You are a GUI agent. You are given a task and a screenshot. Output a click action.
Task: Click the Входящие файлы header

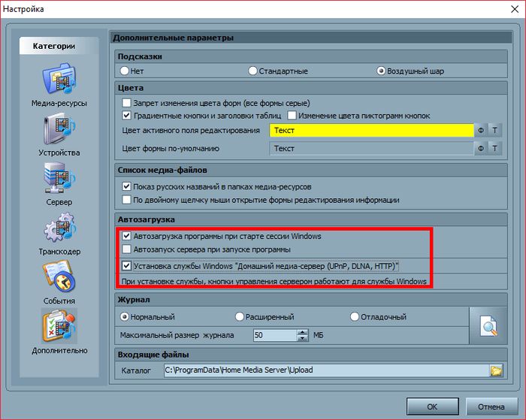(x=311, y=355)
